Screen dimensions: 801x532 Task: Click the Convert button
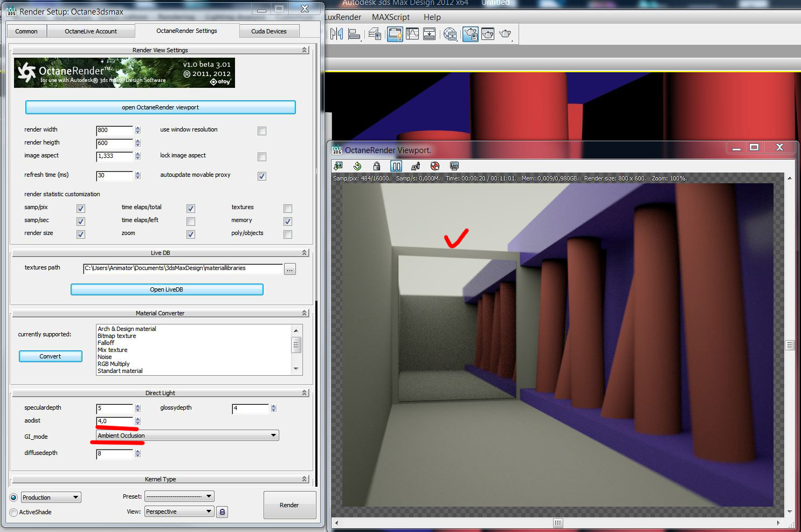coord(51,356)
